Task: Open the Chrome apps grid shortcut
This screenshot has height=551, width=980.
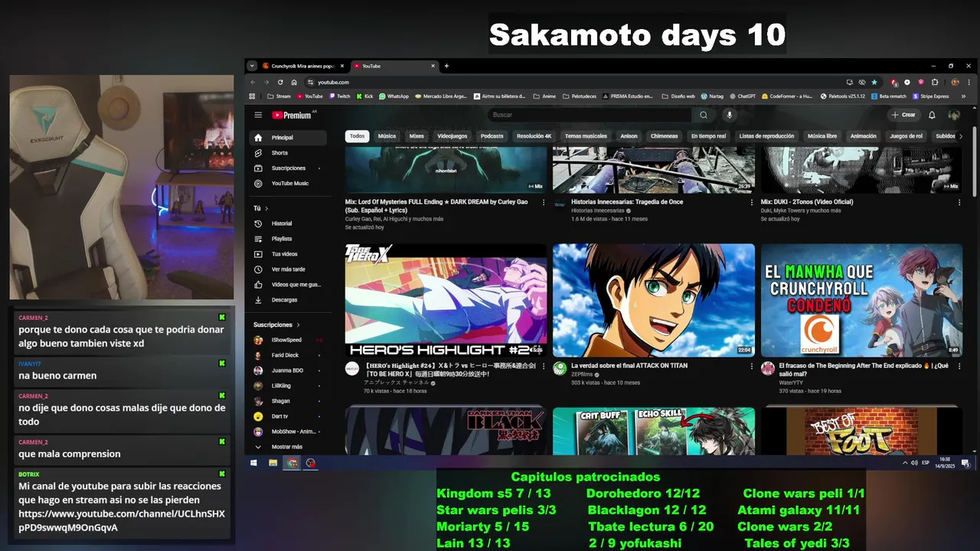Action: (253, 96)
